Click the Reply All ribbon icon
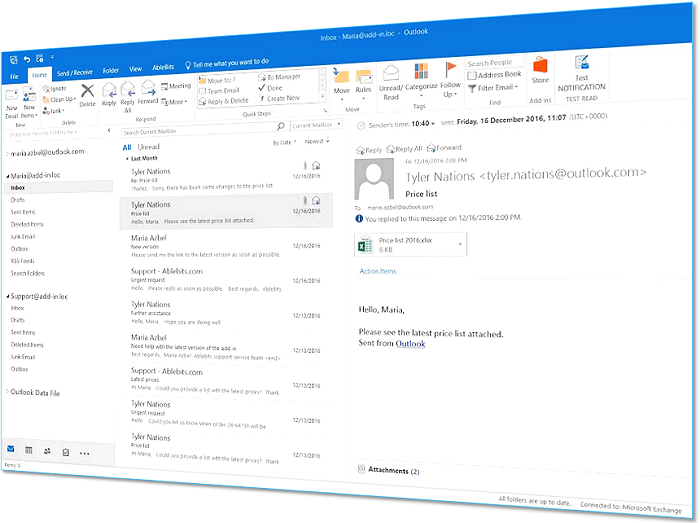The width and height of the screenshot is (700, 523). pyautogui.click(x=128, y=89)
